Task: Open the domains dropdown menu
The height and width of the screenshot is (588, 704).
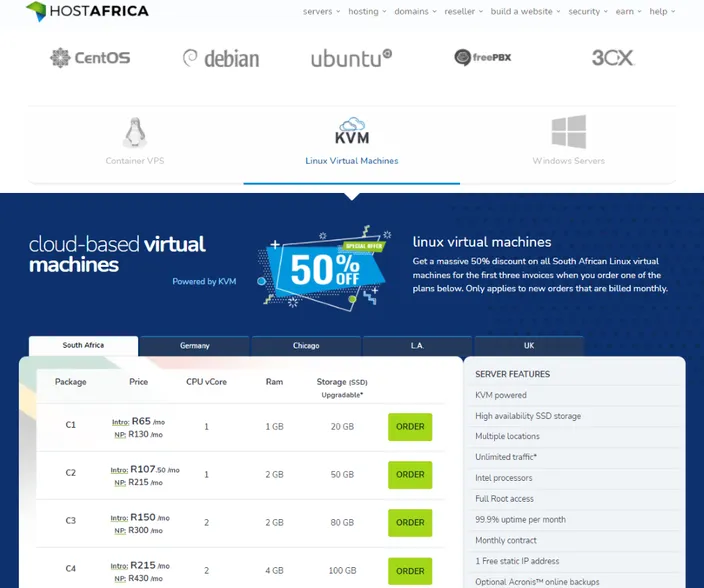Action: 415,11
